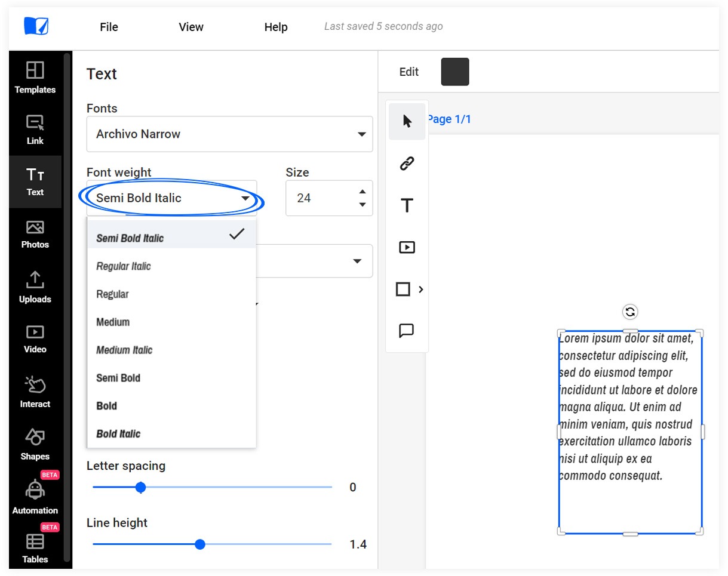Choose Semi Bold weight option
The width and height of the screenshot is (728, 576).
pyautogui.click(x=172, y=378)
